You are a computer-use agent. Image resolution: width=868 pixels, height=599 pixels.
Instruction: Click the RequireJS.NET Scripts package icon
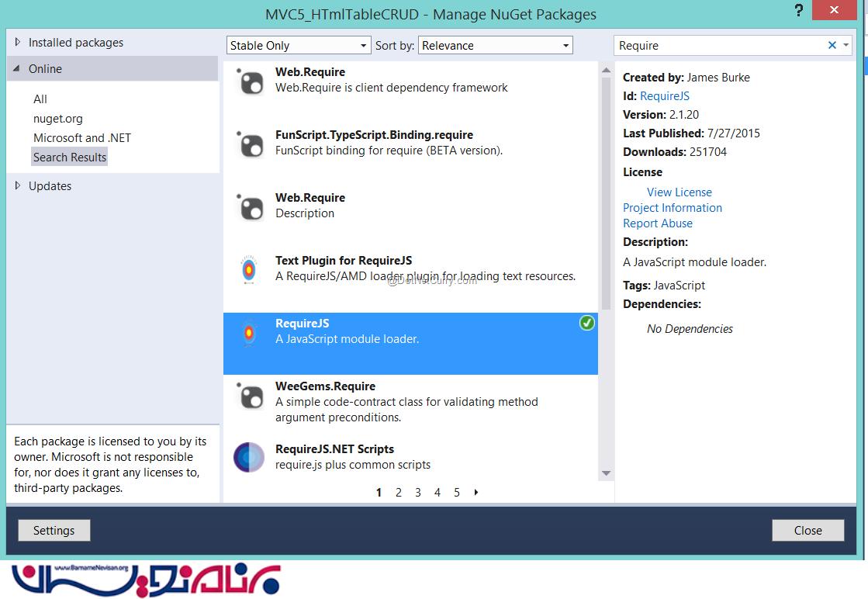[x=249, y=458]
